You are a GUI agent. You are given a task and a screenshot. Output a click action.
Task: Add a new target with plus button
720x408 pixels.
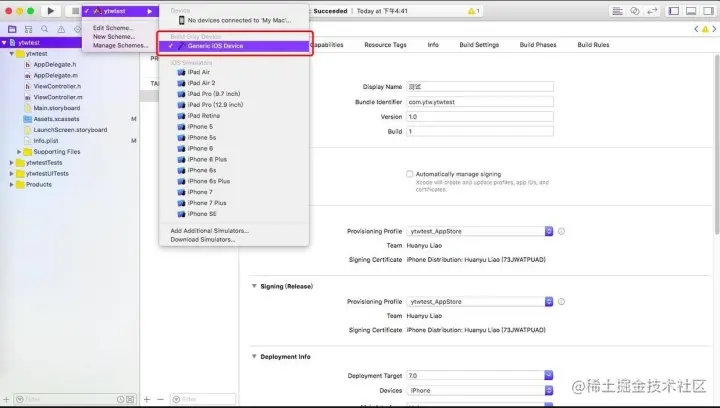[x=147, y=399]
